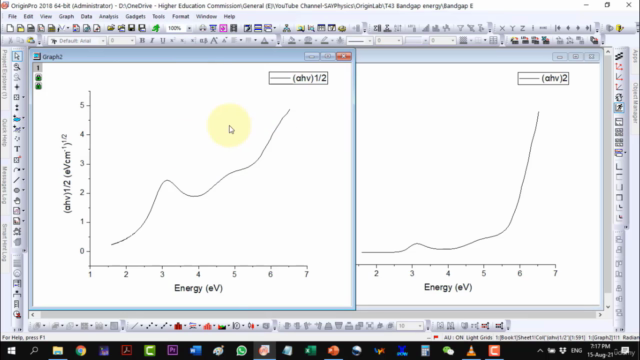
Task: Open the Graph menu
Action: click(x=66, y=16)
